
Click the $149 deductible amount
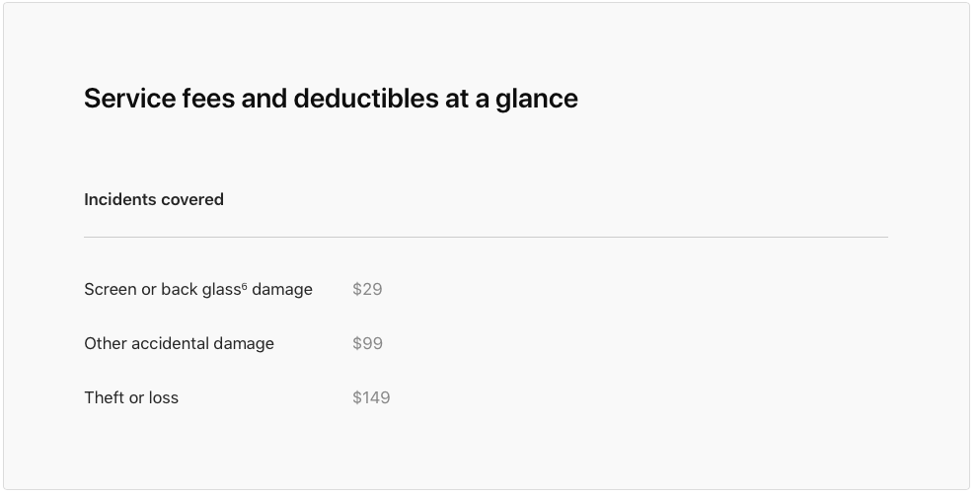371,397
